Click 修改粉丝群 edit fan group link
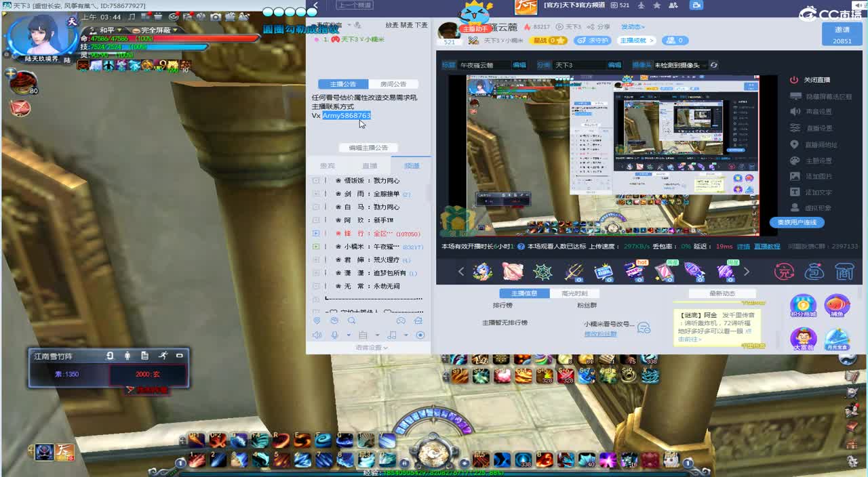This screenshot has width=868, height=477. click(601, 334)
